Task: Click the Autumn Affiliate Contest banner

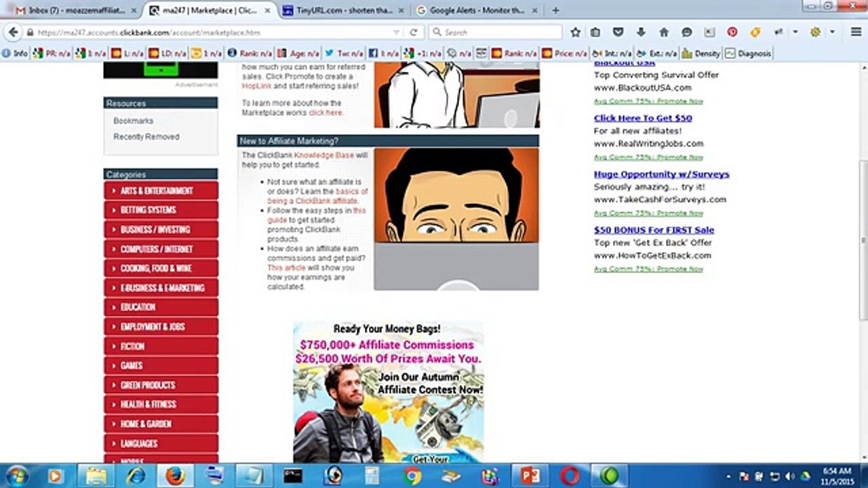Action: tap(389, 392)
